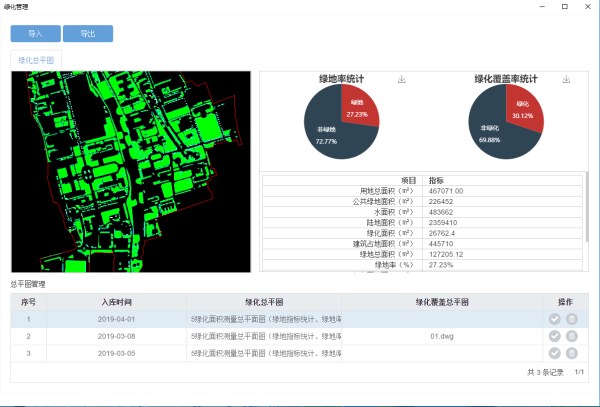Image resolution: width=600 pixels, height=407 pixels.
Task: Click the delete icon for the 2019-04-01 row
Action: [x=572, y=319]
